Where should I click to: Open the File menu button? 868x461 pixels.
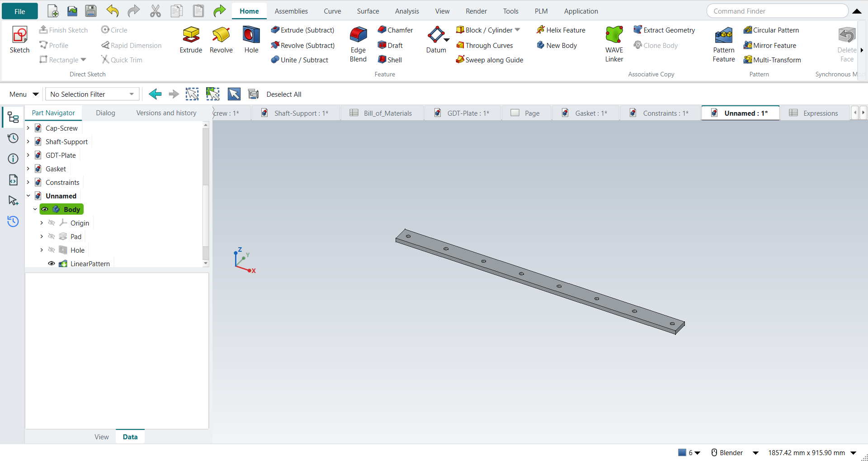(20, 11)
